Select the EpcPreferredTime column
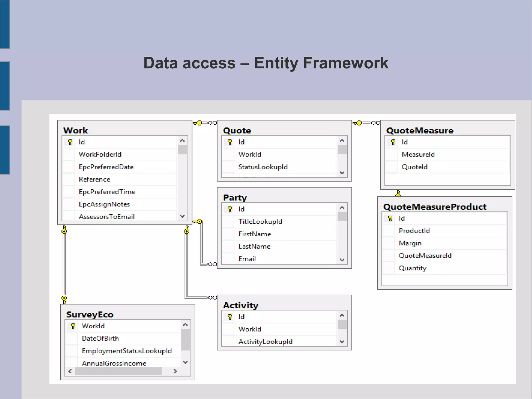This screenshot has height=399, width=532. [119, 192]
